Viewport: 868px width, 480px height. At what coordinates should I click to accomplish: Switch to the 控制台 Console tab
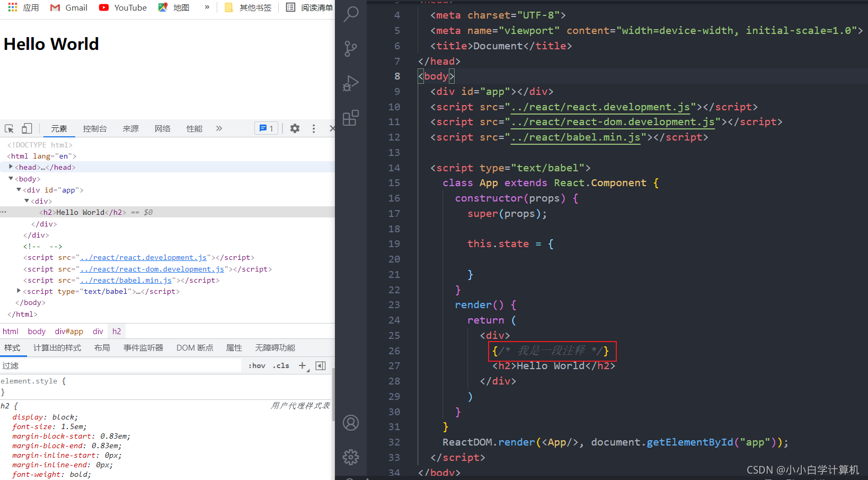95,128
